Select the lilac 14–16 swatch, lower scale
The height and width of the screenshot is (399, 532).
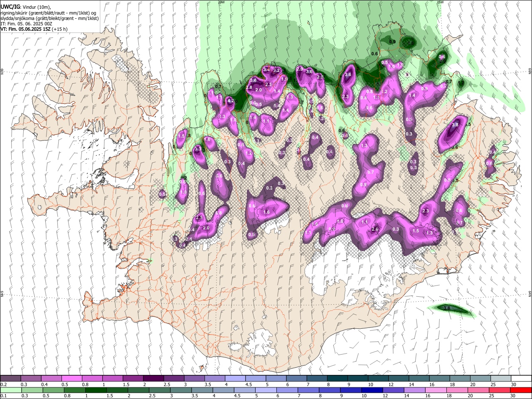414,390
